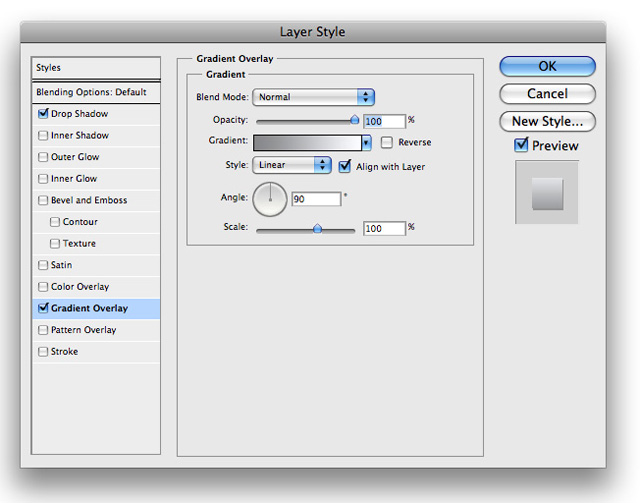
Task: Select Blending Options: Default
Action: (96, 92)
